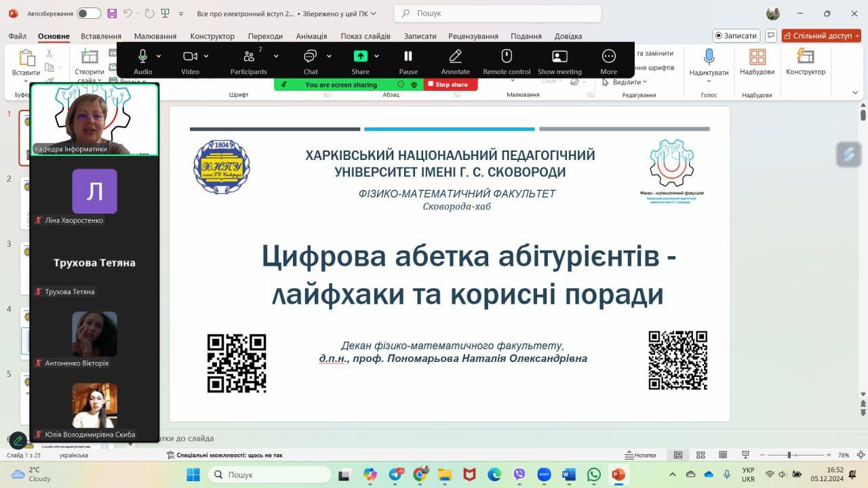
Task: Click the purple Save icon in PowerPoint
Action: click(112, 14)
